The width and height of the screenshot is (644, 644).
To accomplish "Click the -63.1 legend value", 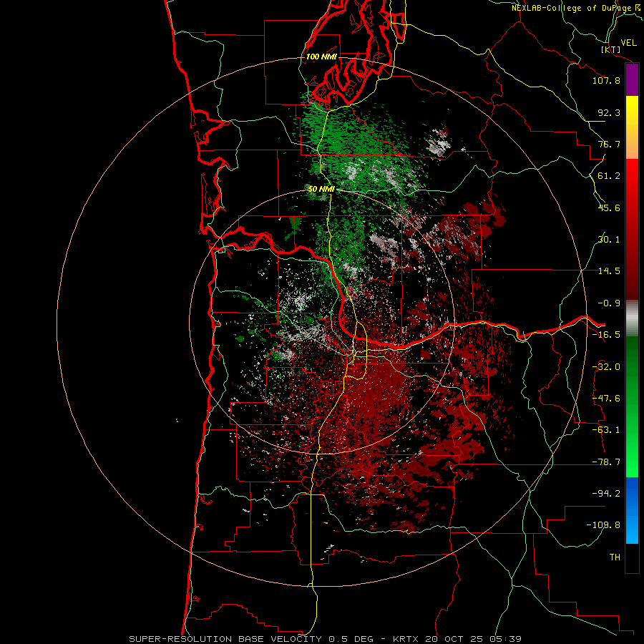I will 606,430.
